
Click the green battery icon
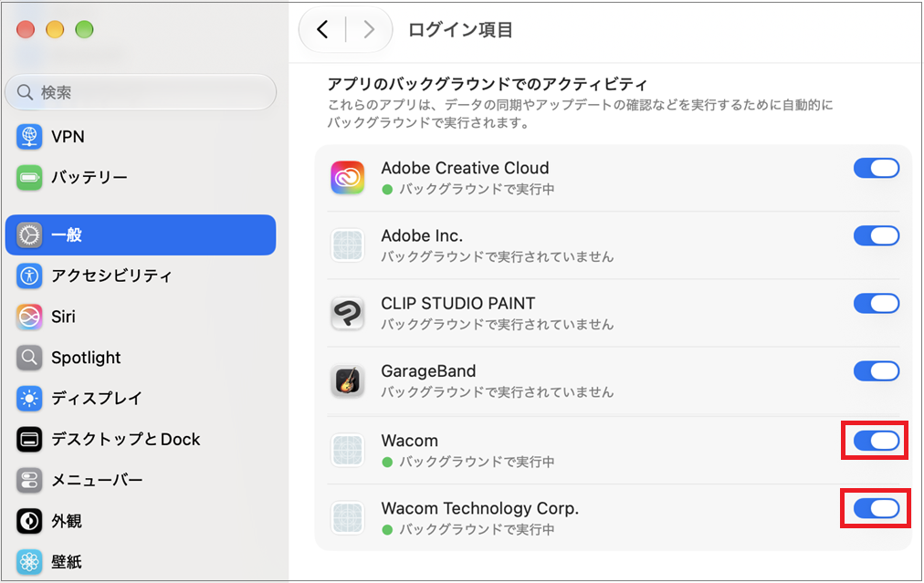pyautogui.click(x=29, y=177)
